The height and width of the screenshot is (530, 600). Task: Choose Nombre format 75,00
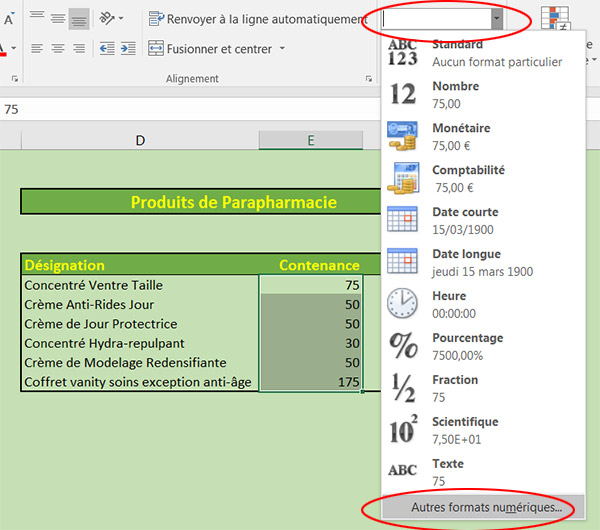[x=483, y=95]
